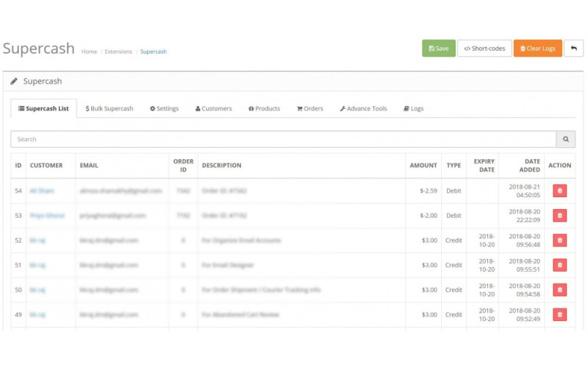Click the date 2018-08-20 09:54:58
Image resolution: width=588 pixels, height=368 pixels.
click(524, 290)
